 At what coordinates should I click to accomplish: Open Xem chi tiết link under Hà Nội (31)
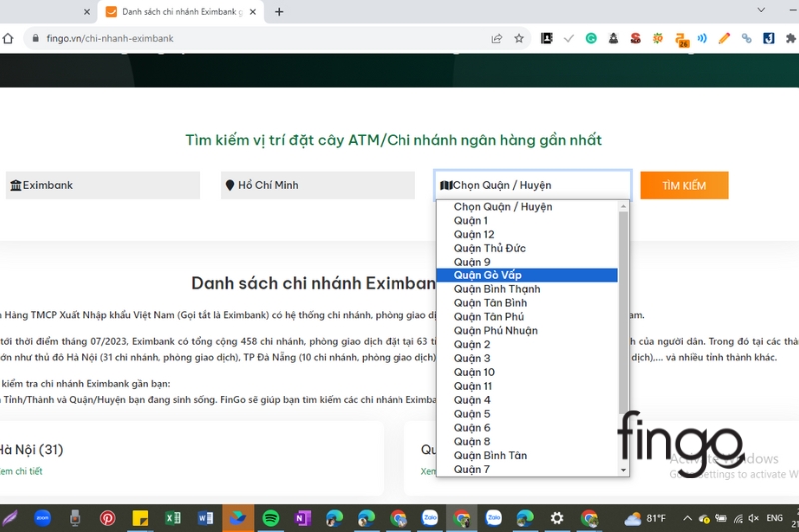(x=21, y=471)
